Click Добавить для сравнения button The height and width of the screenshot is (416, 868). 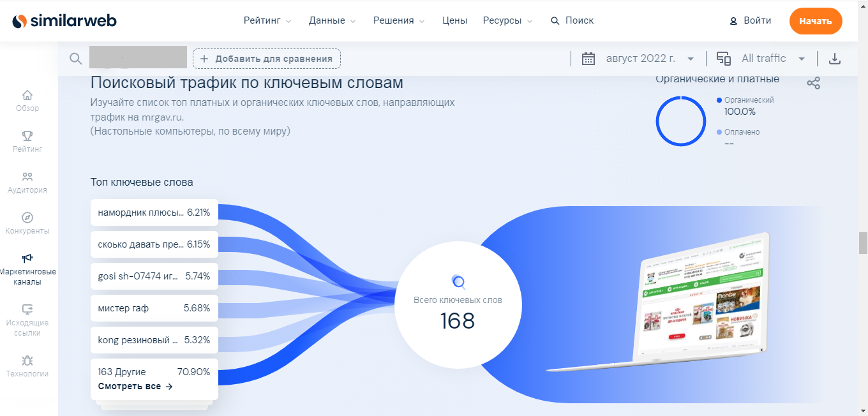click(267, 59)
